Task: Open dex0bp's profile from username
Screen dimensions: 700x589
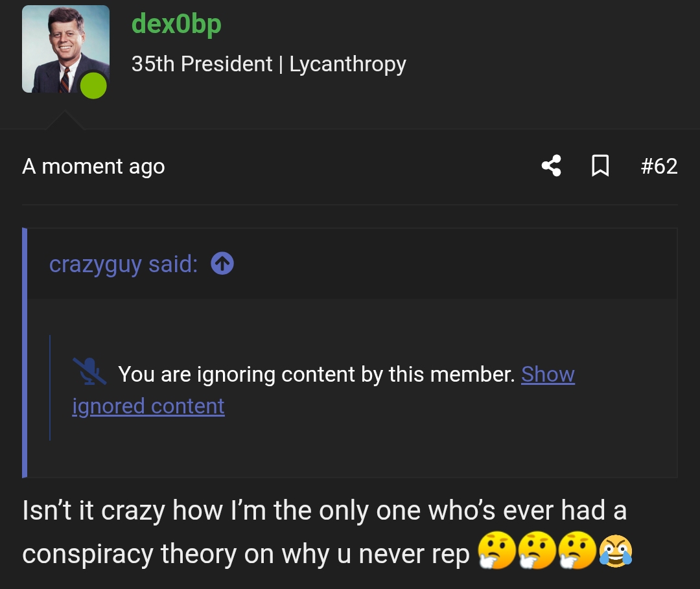Action: (176, 23)
